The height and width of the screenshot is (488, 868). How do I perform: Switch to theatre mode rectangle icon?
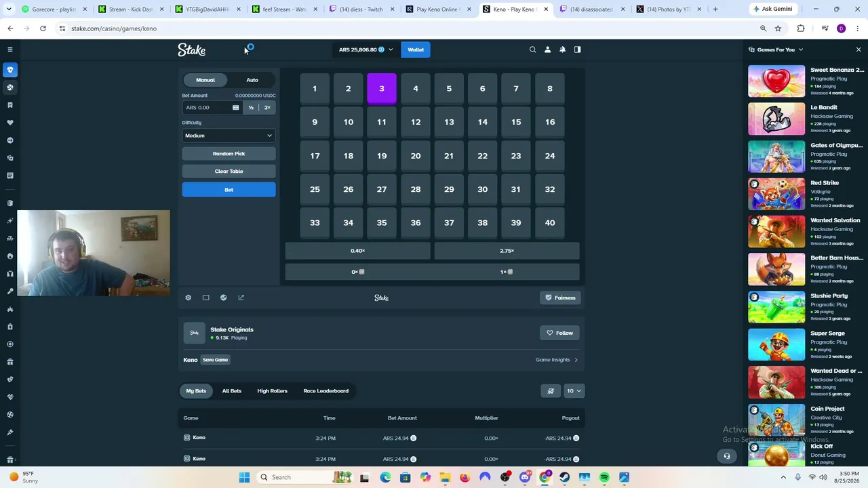[206, 298]
